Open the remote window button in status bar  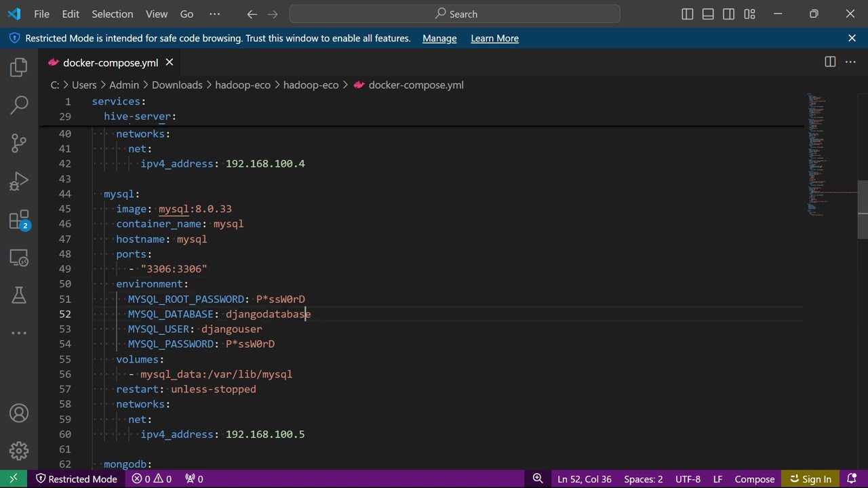pyautogui.click(x=14, y=479)
